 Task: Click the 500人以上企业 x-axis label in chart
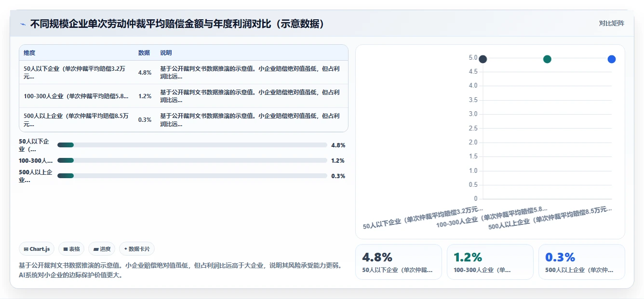tap(550, 218)
